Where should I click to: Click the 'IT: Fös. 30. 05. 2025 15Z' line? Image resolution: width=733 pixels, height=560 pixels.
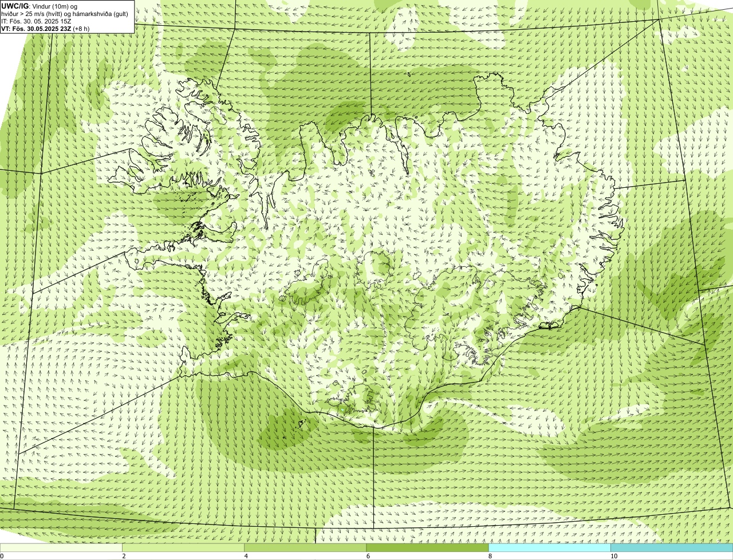click(x=37, y=21)
